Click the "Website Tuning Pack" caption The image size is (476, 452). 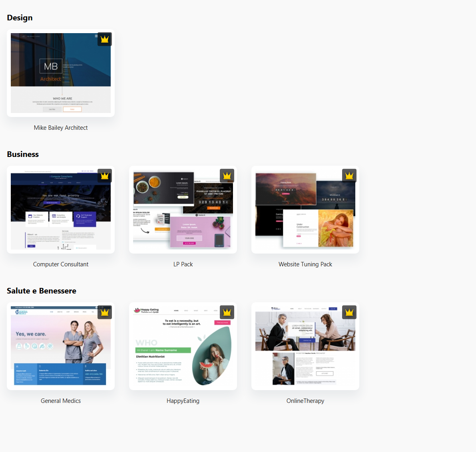[305, 264]
